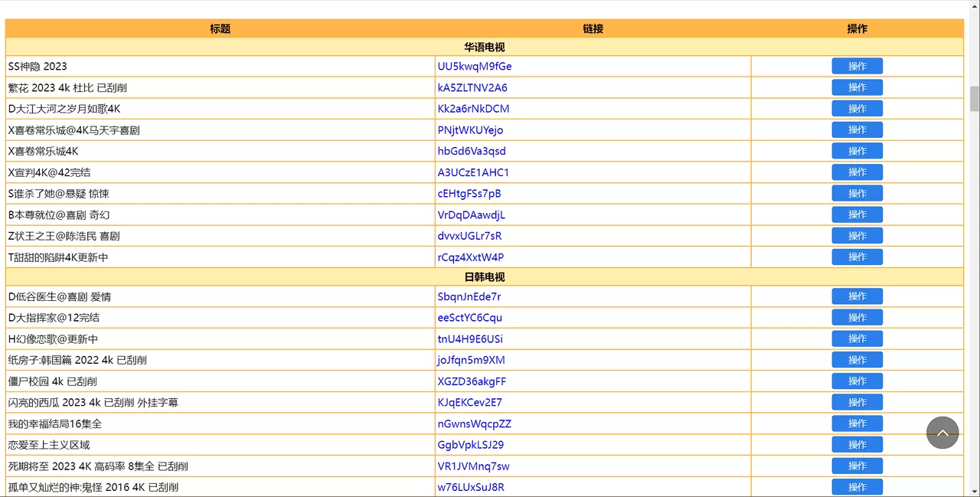Click the 链接 column header
Image resolution: width=980 pixels, height=497 pixels.
(593, 28)
